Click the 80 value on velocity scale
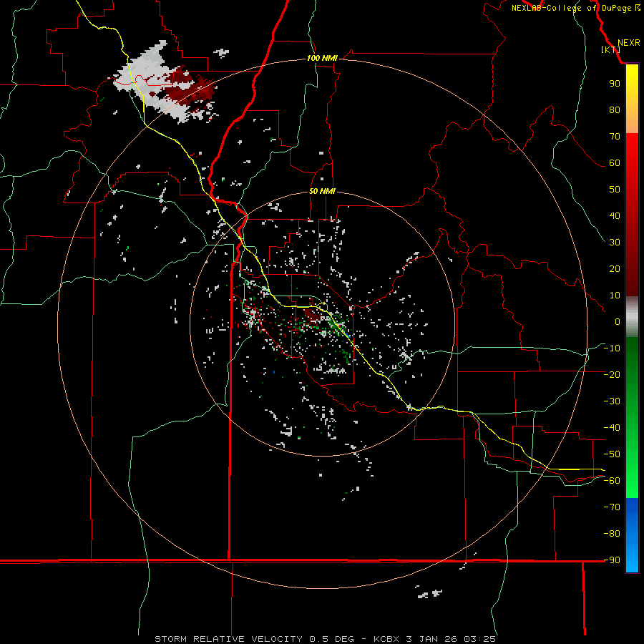 click(x=615, y=109)
